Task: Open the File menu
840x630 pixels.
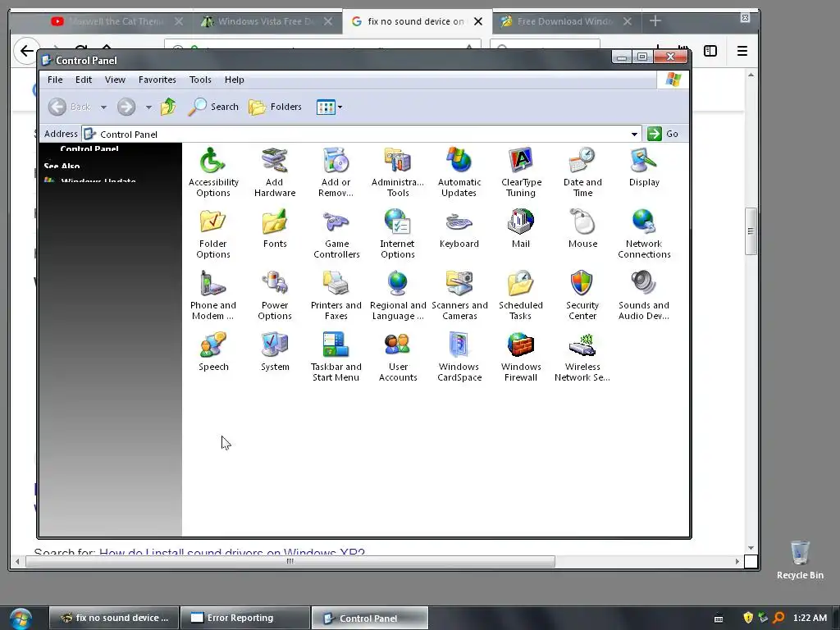Action: [55, 80]
